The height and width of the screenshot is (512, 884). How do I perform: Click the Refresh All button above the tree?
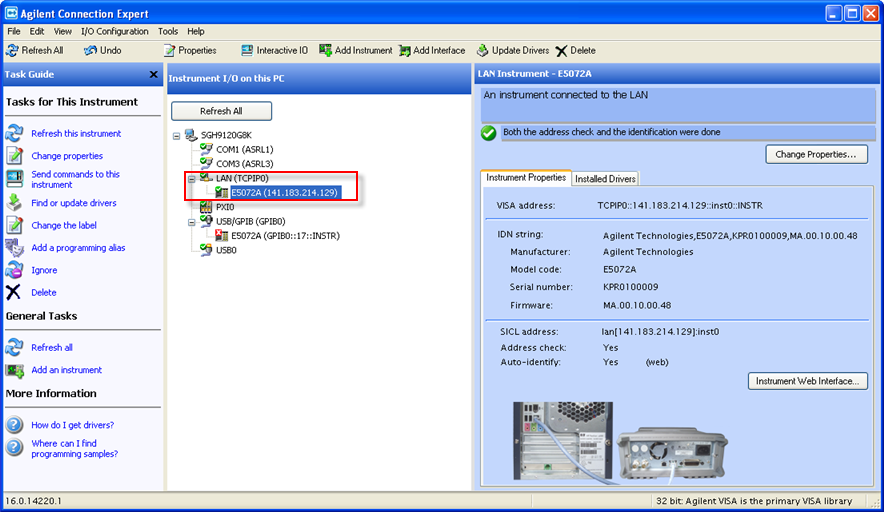221,111
